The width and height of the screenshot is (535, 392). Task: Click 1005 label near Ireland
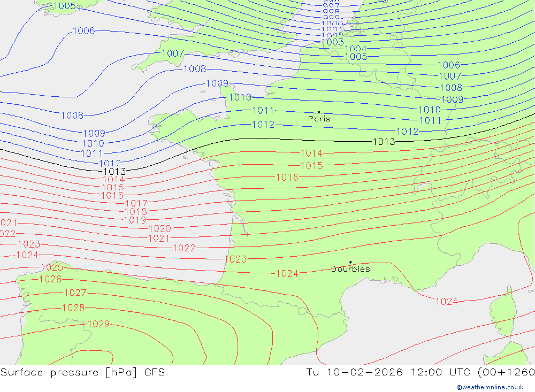click(65, 6)
